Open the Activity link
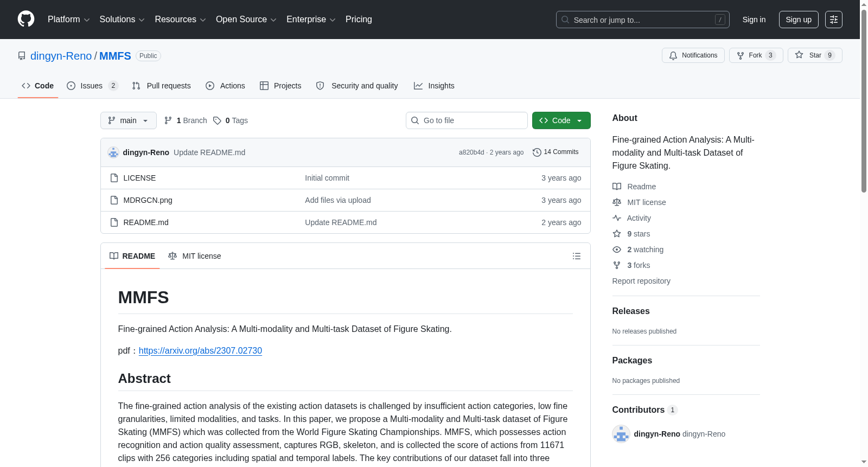This screenshot has width=868, height=467. [631, 218]
